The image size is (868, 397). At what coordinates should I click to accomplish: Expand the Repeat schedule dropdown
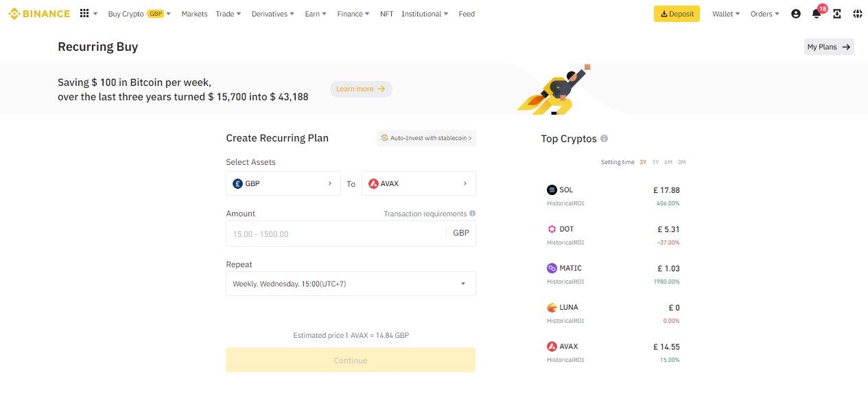click(351, 284)
